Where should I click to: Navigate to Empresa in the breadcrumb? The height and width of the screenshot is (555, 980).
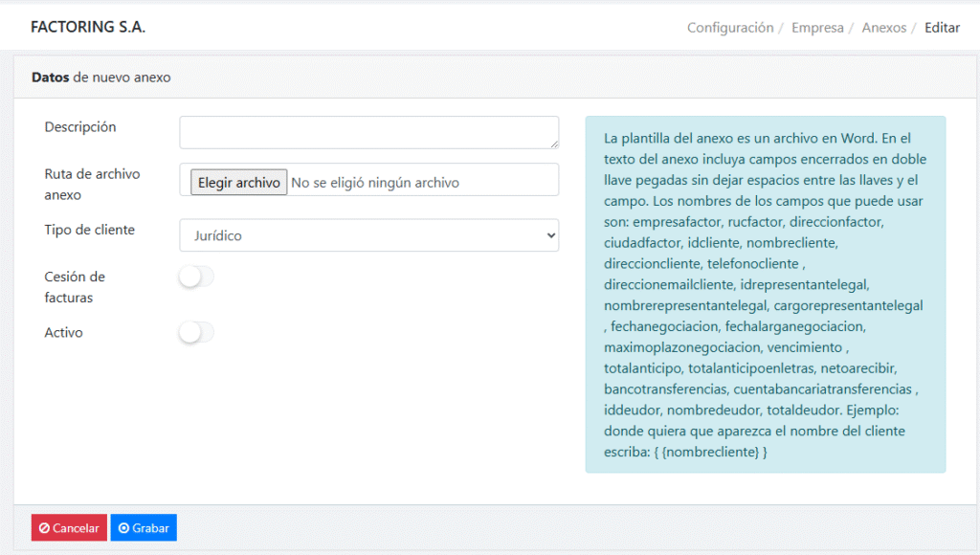tap(817, 28)
